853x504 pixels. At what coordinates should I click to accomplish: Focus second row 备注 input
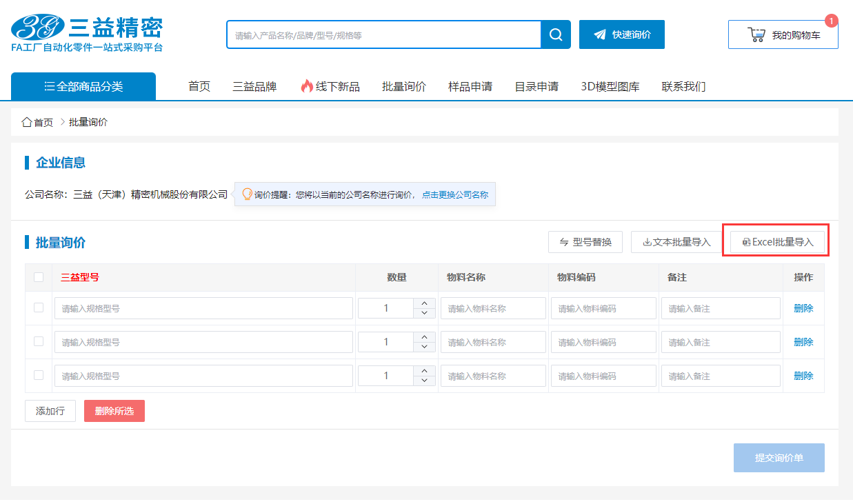[x=721, y=342]
